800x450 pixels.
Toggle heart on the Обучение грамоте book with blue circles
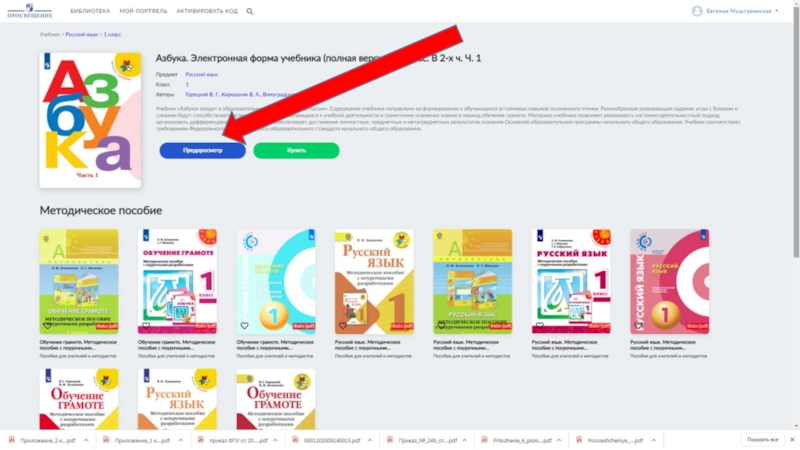(244, 326)
